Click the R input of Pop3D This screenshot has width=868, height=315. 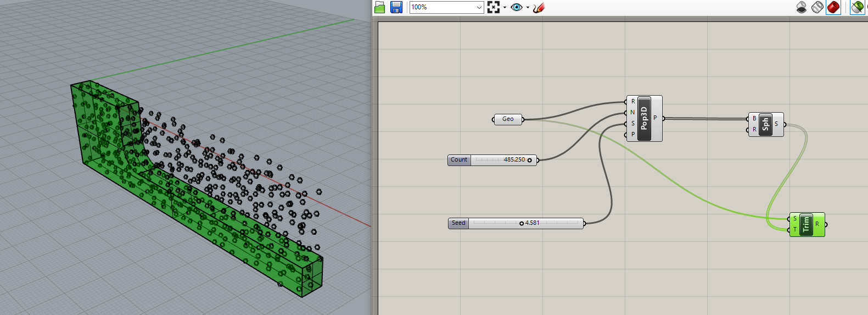click(632, 102)
